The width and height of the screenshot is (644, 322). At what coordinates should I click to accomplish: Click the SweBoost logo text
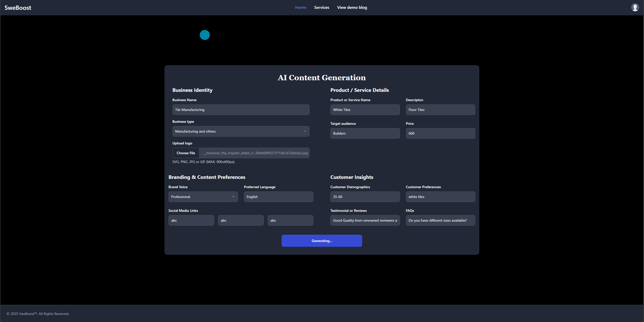18,8
